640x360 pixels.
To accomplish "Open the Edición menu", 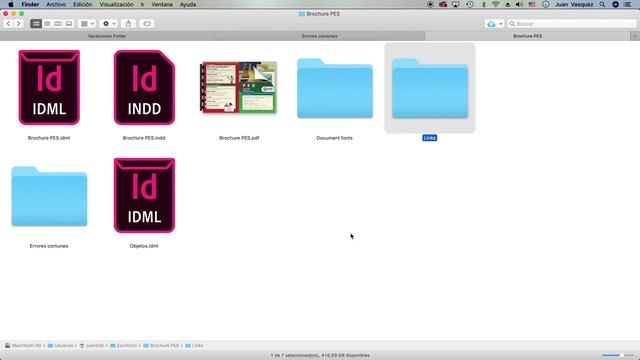I will [82, 4].
